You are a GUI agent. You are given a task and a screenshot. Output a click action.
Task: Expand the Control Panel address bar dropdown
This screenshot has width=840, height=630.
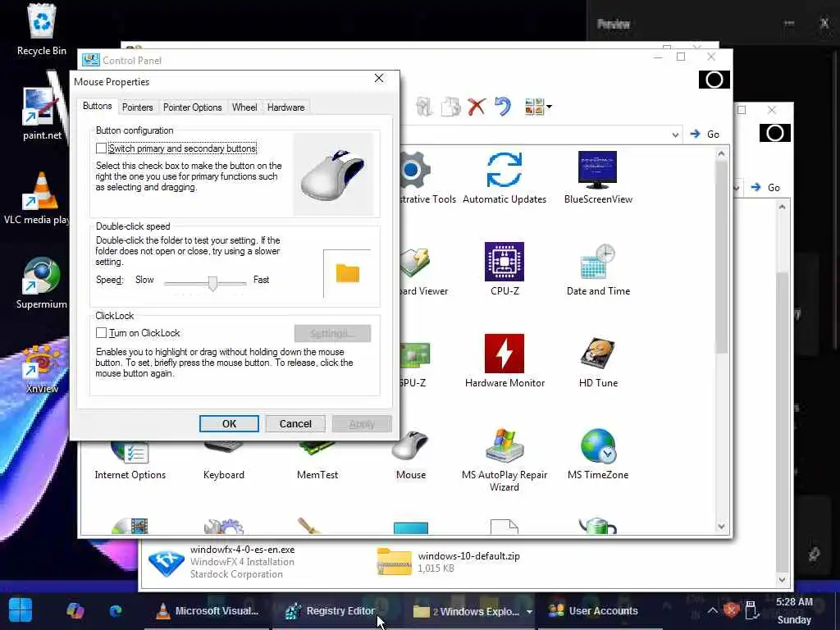(x=676, y=135)
